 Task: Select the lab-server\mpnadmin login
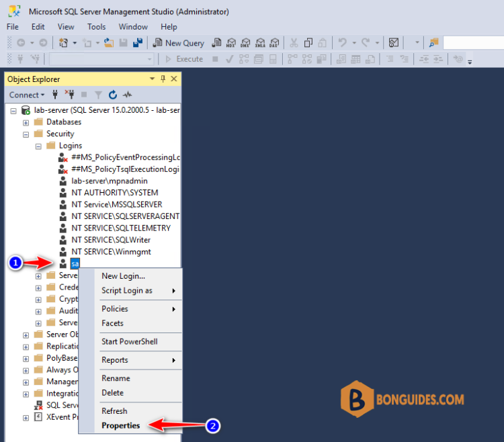[109, 181]
